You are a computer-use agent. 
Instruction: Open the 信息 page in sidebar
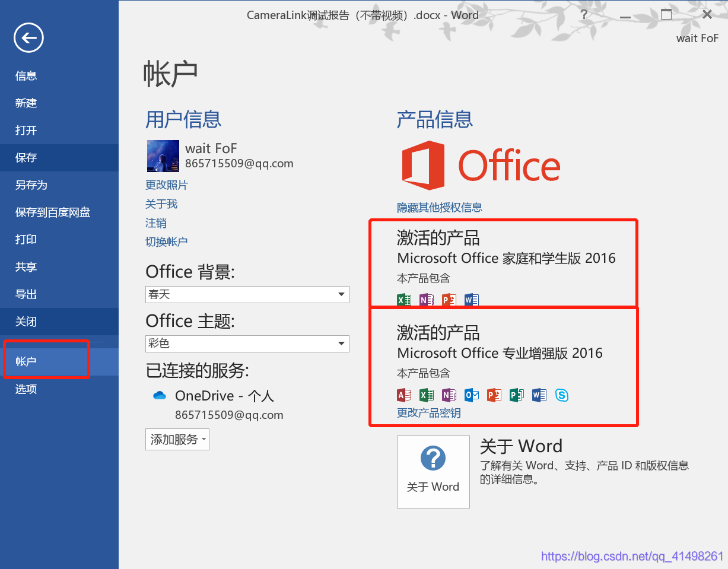pos(59,75)
